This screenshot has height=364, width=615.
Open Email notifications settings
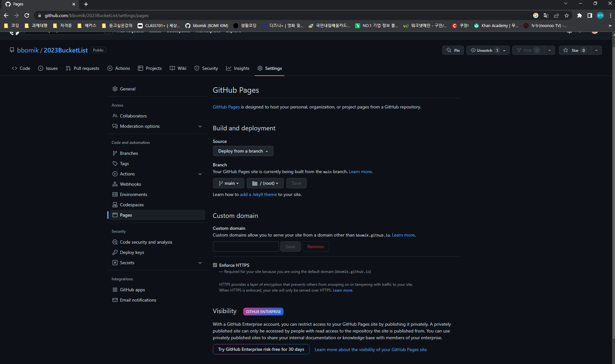(x=158, y=300)
